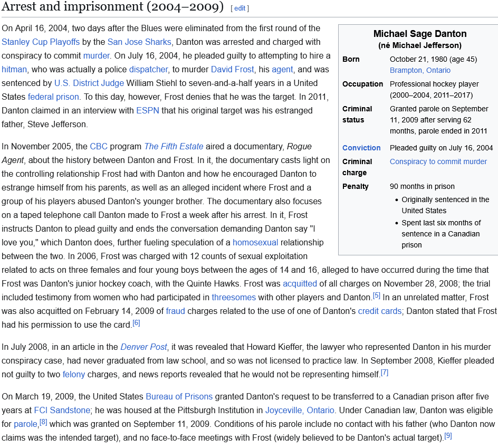Click the agent link
Screen dimensions: 498x448
(282, 69)
